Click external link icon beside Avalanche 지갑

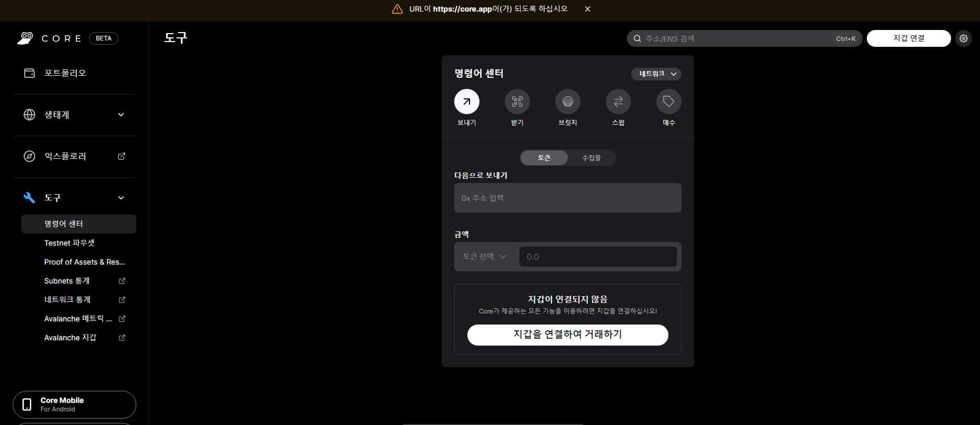pyautogui.click(x=122, y=338)
